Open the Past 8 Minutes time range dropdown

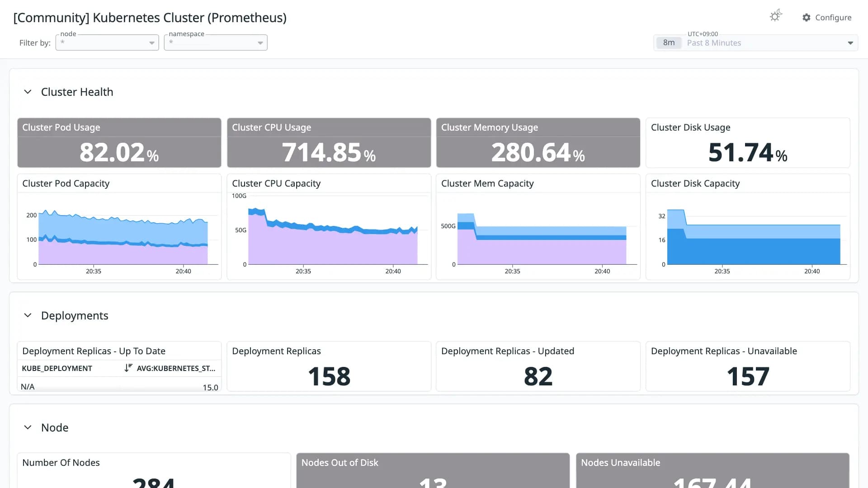(x=756, y=43)
